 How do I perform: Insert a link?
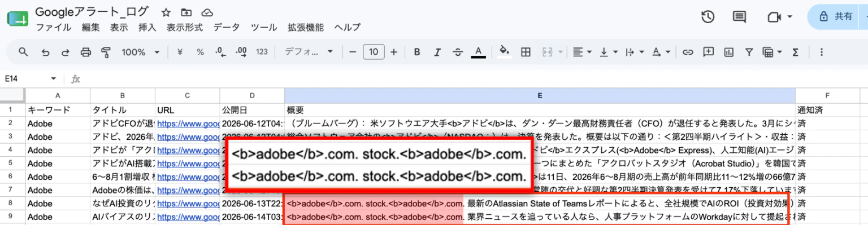tap(688, 52)
